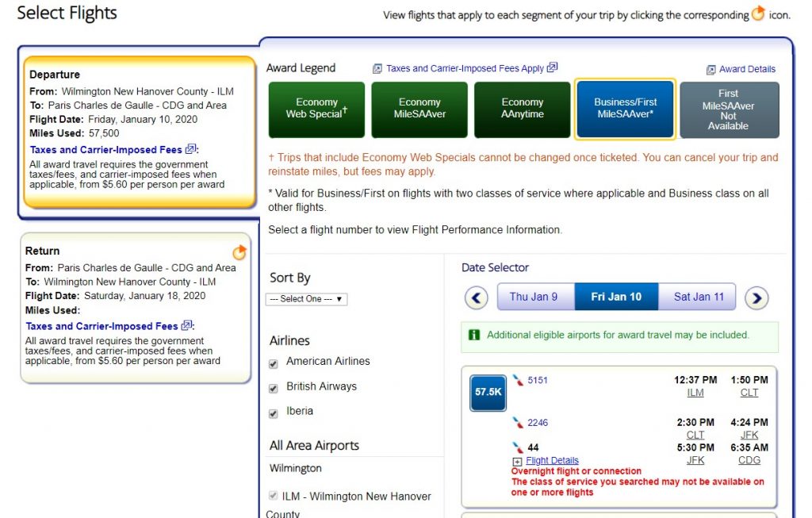Click the orange return segment flight icon
Viewport: 812px width, 518px height.
[x=239, y=253]
